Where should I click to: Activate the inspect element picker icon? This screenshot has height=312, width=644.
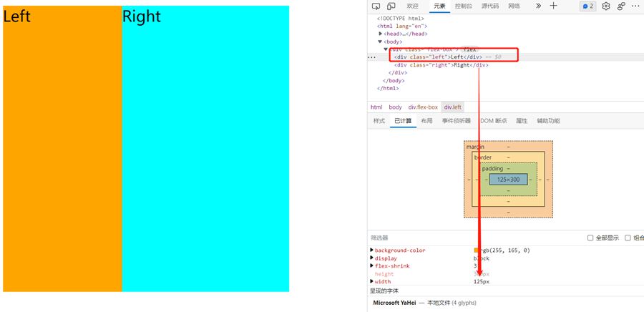coord(376,6)
